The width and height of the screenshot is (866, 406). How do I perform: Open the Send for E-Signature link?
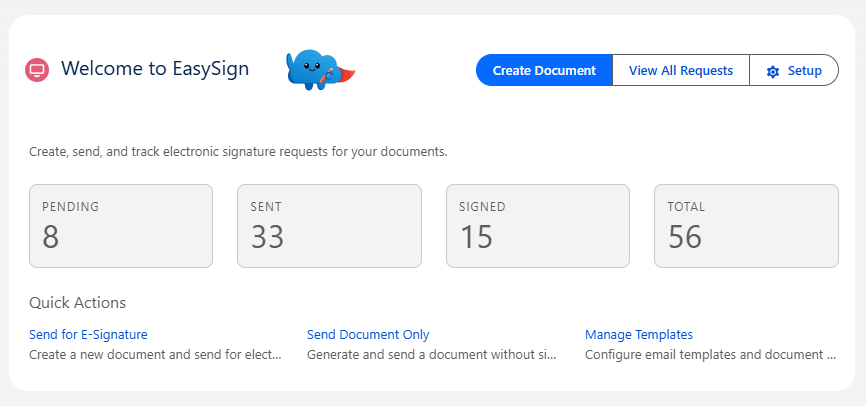(88, 334)
